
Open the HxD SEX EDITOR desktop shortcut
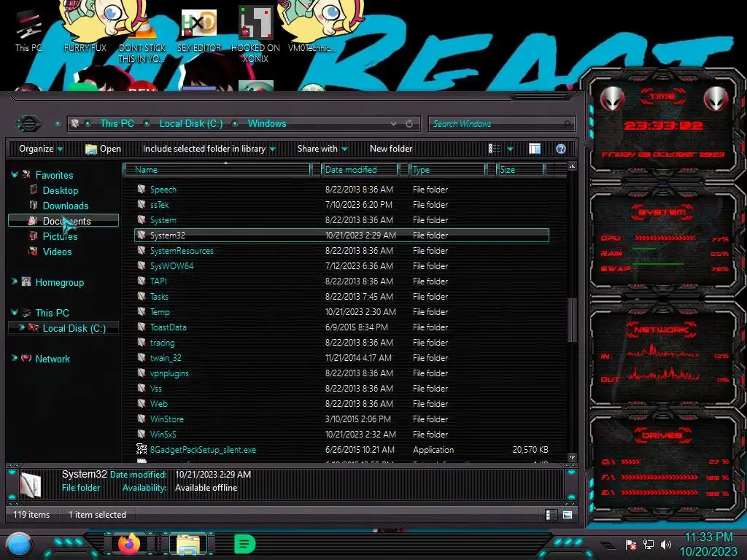[x=199, y=31]
